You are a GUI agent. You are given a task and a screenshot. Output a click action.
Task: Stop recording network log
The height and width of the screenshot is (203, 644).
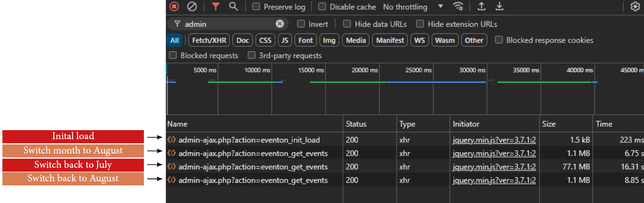click(174, 7)
